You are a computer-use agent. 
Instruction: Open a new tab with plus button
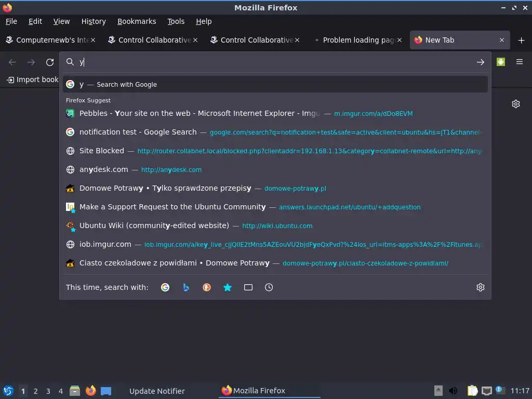click(522, 41)
